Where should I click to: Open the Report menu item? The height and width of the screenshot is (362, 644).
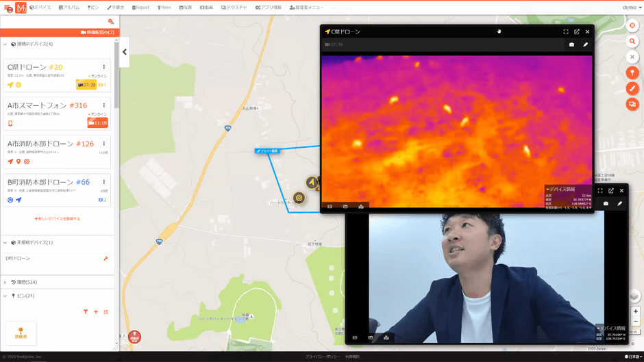click(140, 8)
